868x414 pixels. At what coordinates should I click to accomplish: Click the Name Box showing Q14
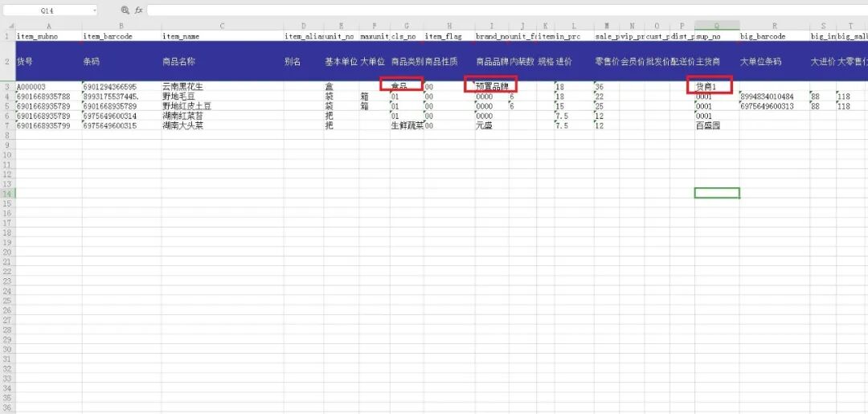coord(48,10)
